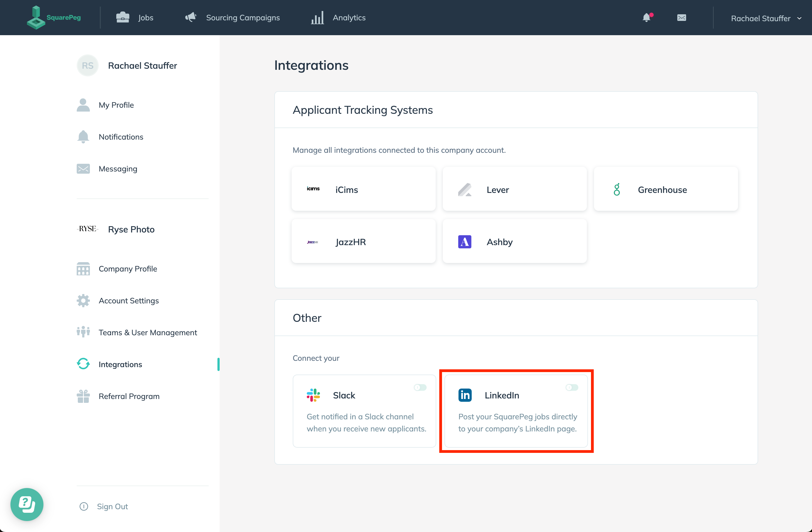
Task: Navigate to Teams and User Management
Action: coord(147,332)
